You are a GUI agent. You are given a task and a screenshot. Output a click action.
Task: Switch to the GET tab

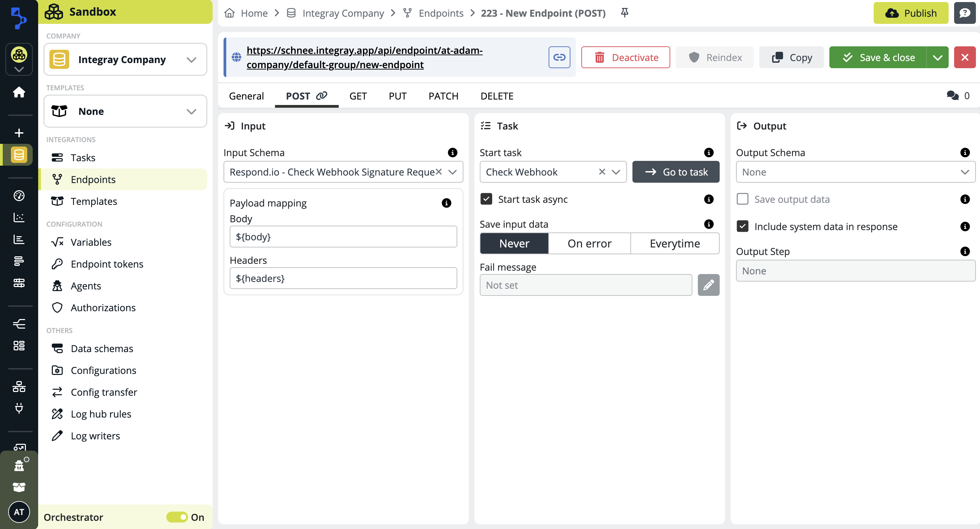tap(358, 96)
